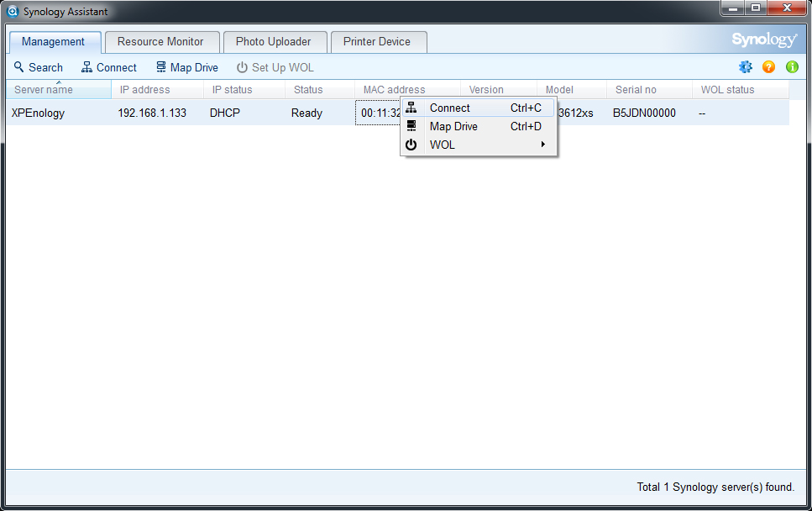Open settings via the blue gear icon

click(745, 67)
